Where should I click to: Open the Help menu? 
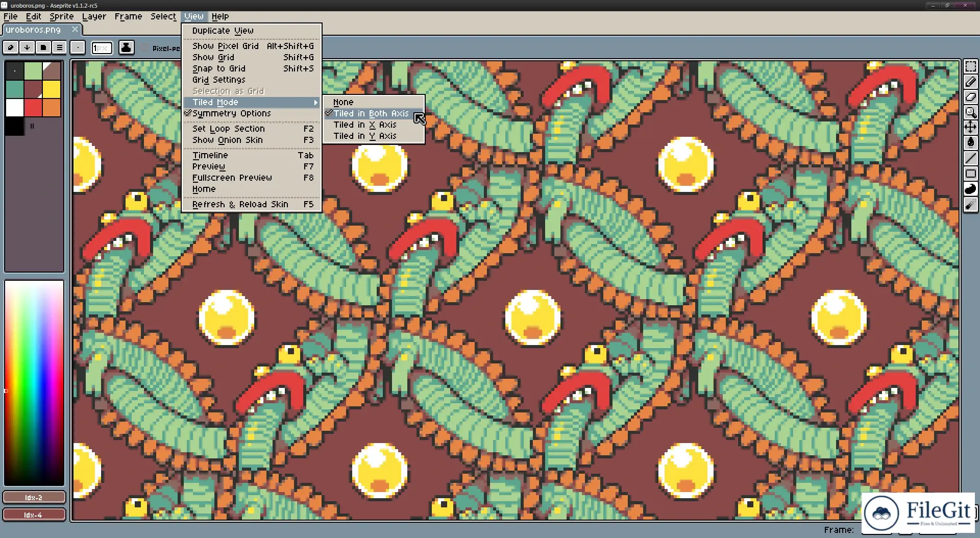click(220, 16)
